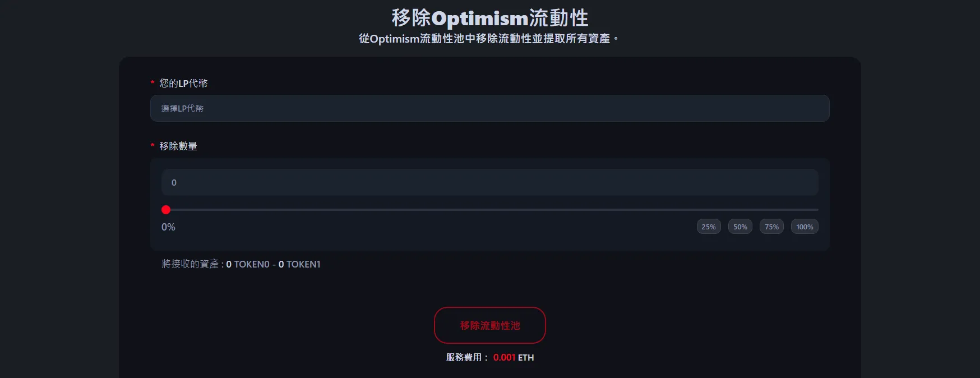Set removal amount to 100%
This screenshot has width=980, height=378.
pyautogui.click(x=805, y=227)
